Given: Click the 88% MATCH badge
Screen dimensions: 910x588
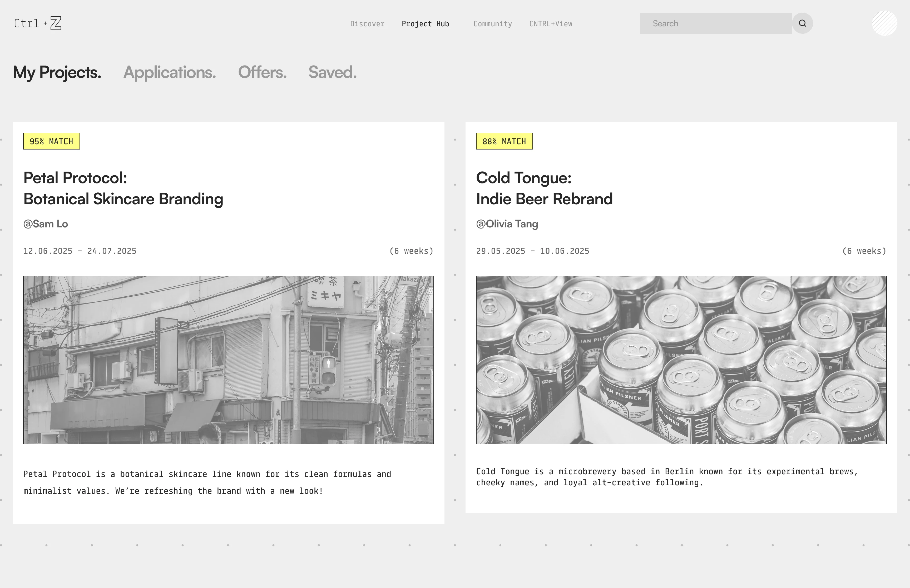Looking at the screenshot, I should click(x=504, y=141).
